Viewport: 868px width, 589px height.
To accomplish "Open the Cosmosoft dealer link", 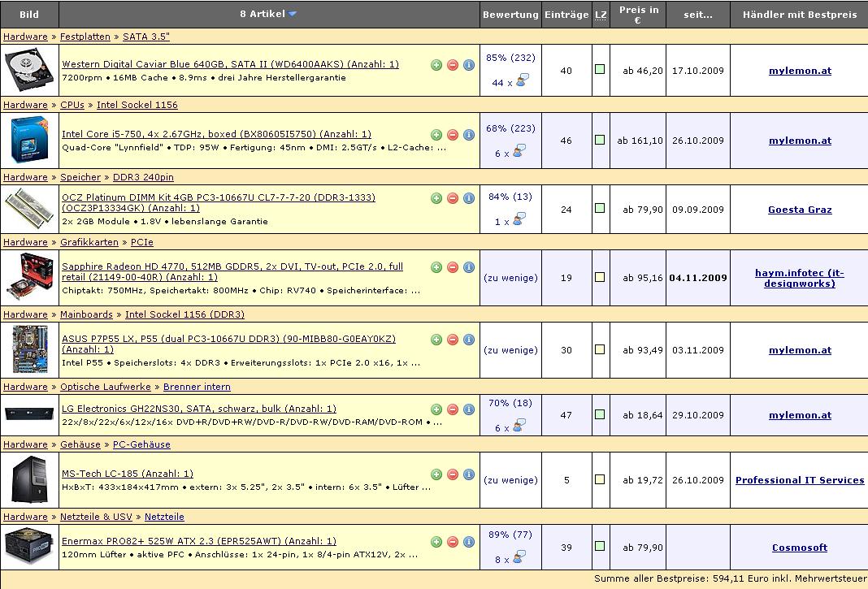I will point(800,548).
